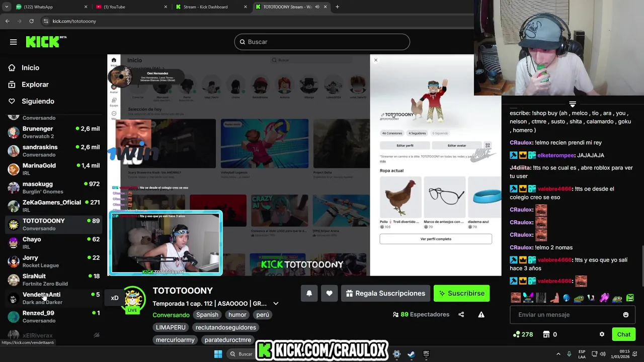The height and width of the screenshot is (362, 644).
Task: Open MarinaGold channel in sidebar
Action: 53,169
